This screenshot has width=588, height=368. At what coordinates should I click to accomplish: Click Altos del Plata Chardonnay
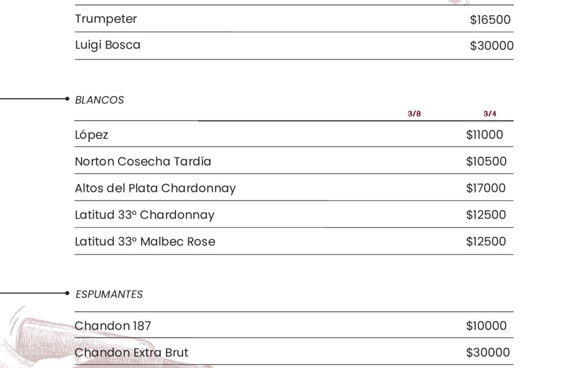155,189
